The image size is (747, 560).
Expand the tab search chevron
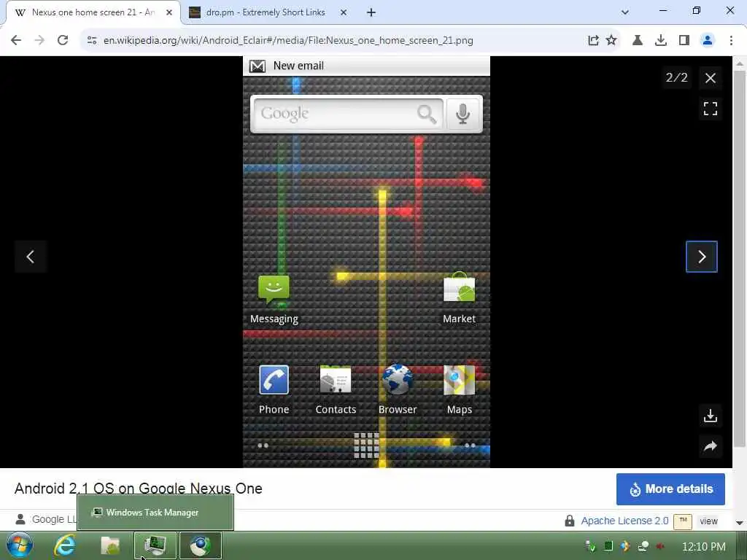pyautogui.click(x=625, y=12)
